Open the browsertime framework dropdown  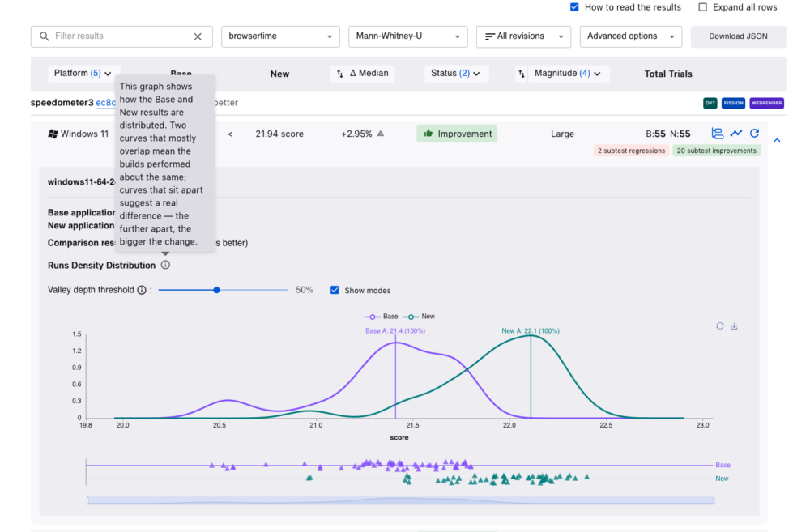(280, 36)
